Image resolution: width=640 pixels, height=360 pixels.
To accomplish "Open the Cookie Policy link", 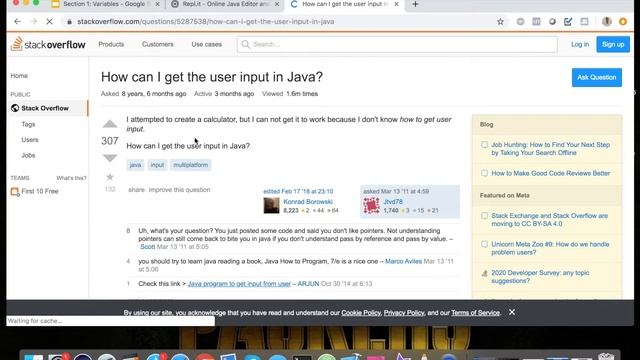I will [x=361, y=313].
